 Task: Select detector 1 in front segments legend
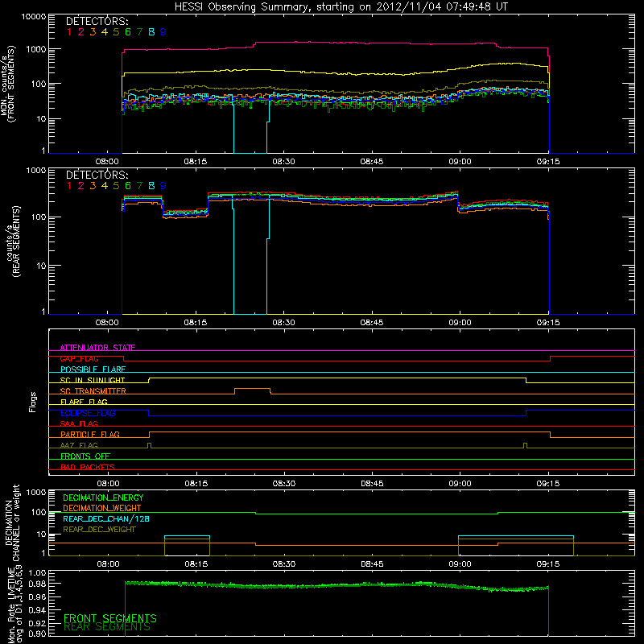(x=69, y=32)
